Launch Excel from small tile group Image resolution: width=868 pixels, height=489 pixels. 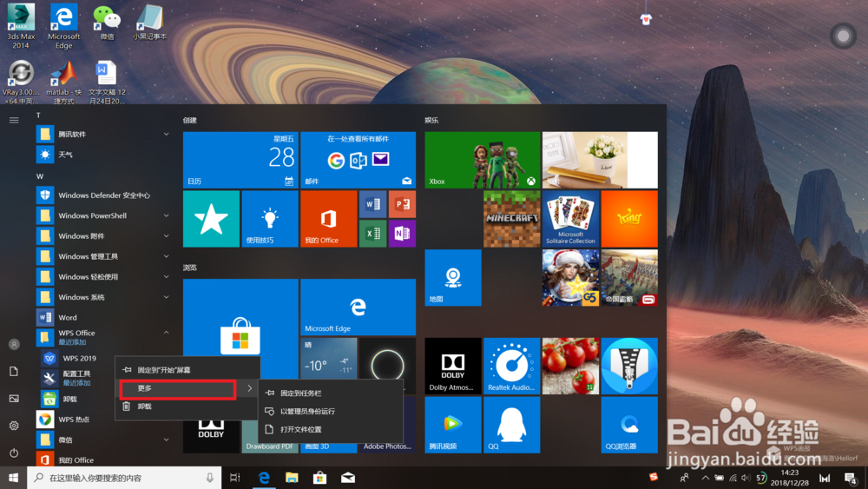[x=372, y=233]
